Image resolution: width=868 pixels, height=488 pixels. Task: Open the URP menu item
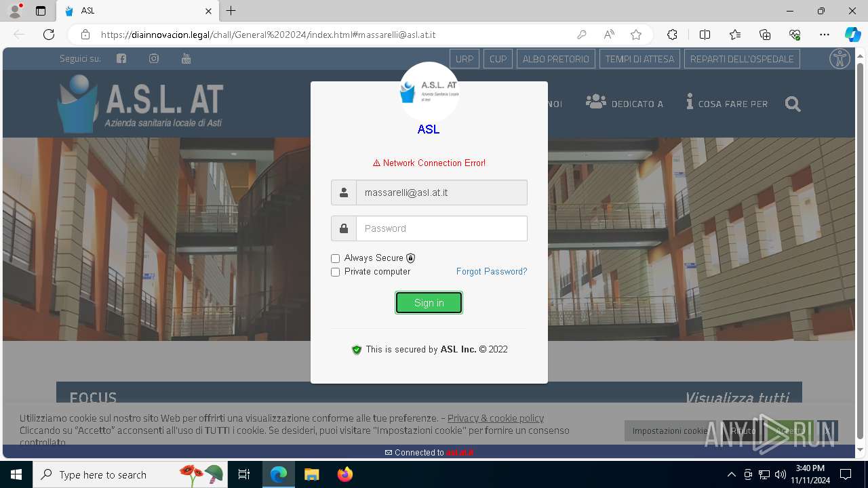(465, 59)
